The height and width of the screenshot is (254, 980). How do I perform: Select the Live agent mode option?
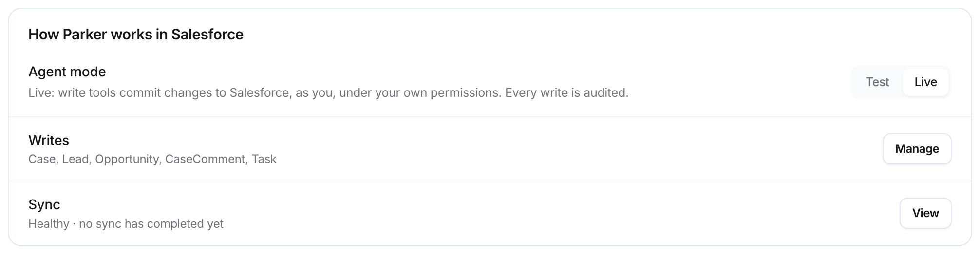click(x=925, y=82)
